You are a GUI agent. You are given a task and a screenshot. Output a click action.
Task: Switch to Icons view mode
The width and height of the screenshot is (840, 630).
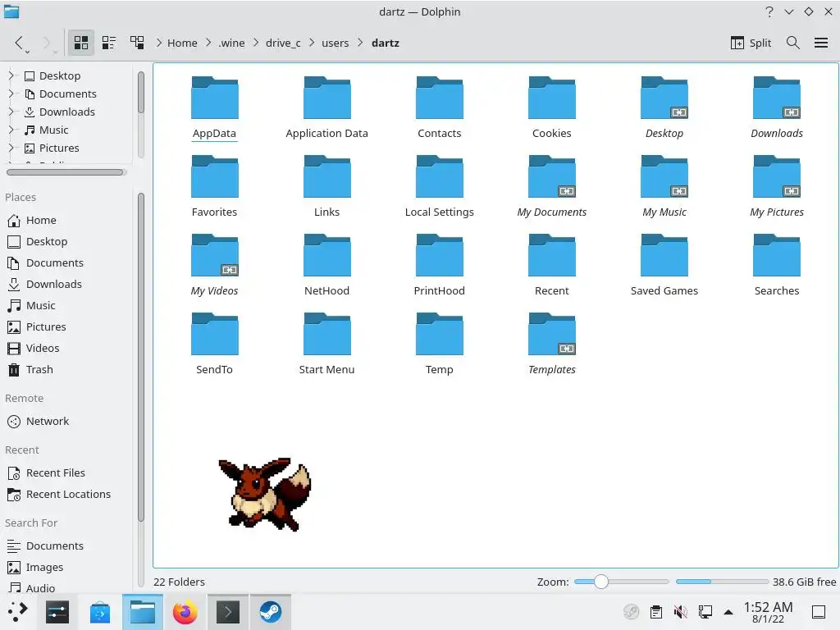point(81,43)
